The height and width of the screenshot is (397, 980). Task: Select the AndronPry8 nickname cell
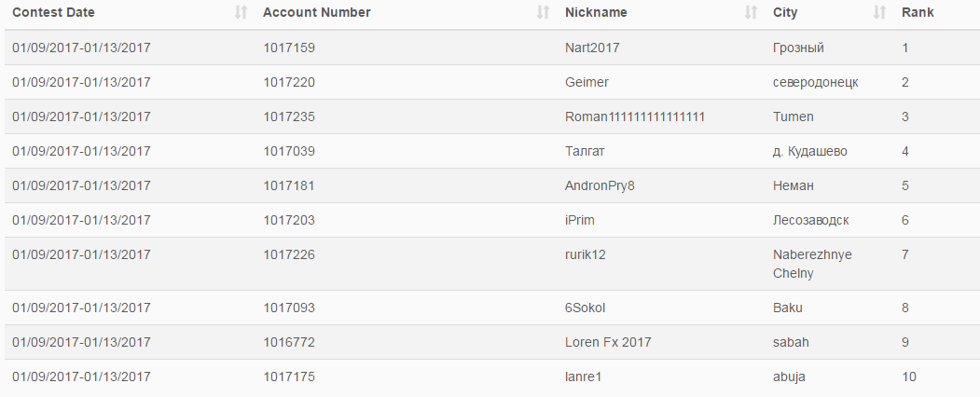600,185
